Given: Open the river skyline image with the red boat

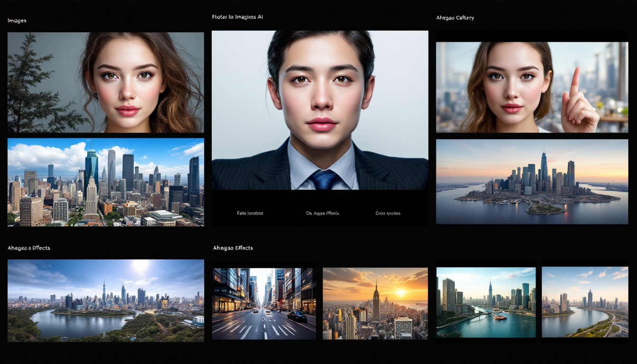Looking at the screenshot, I should [x=486, y=302].
